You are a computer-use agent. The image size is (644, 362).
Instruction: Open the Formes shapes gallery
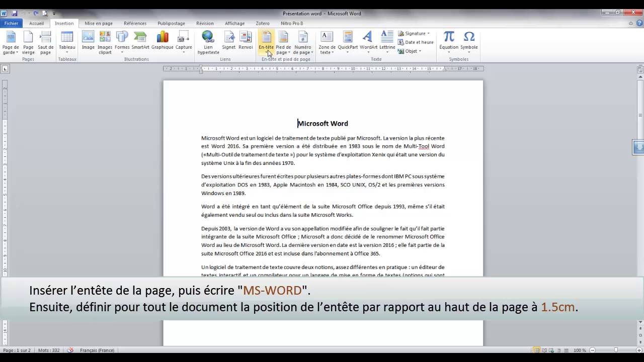(122, 43)
